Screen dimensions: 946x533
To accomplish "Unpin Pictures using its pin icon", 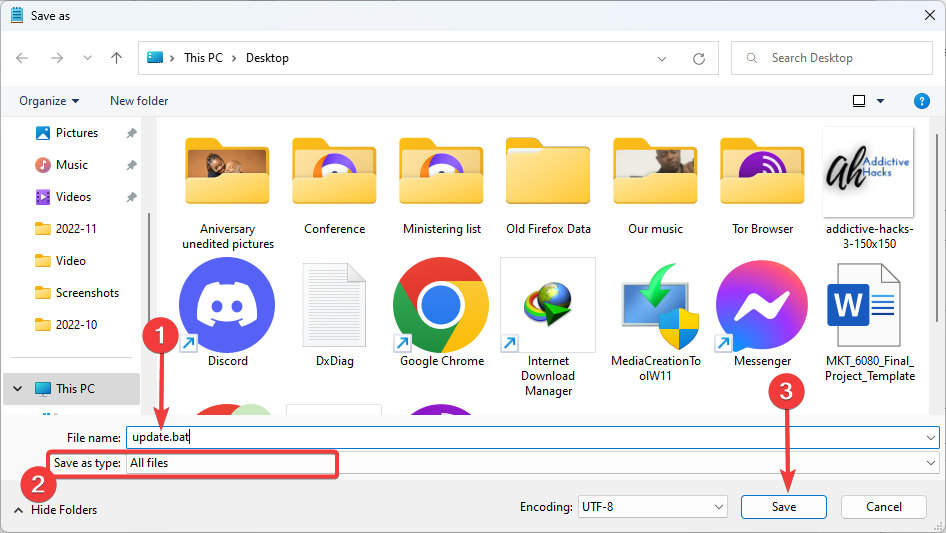I will (131, 133).
